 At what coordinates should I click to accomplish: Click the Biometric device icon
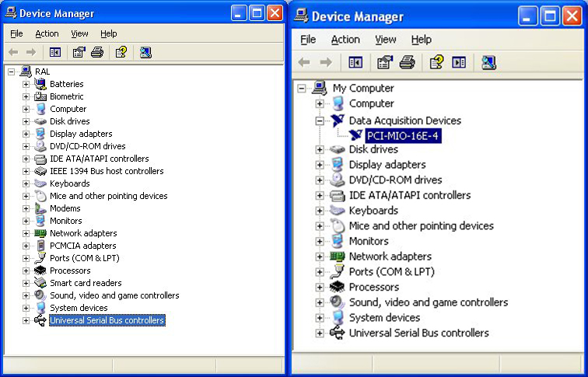(x=40, y=96)
